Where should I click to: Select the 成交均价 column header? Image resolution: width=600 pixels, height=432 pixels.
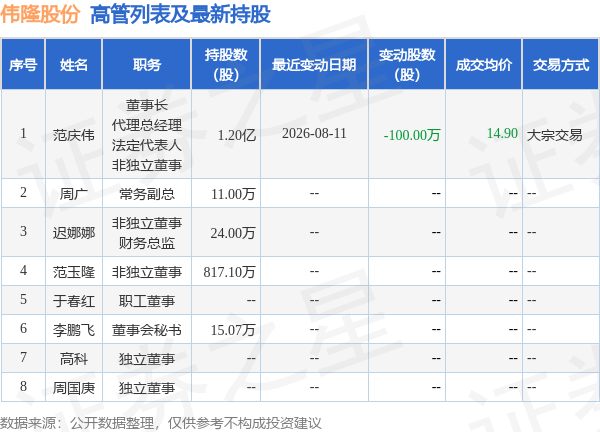(484, 64)
